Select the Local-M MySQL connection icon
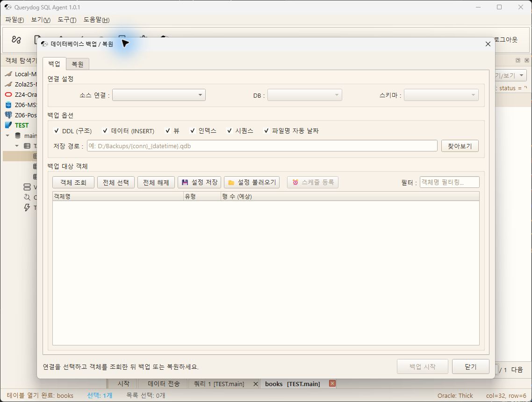The height and width of the screenshot is (402, 532). point(8,74)
